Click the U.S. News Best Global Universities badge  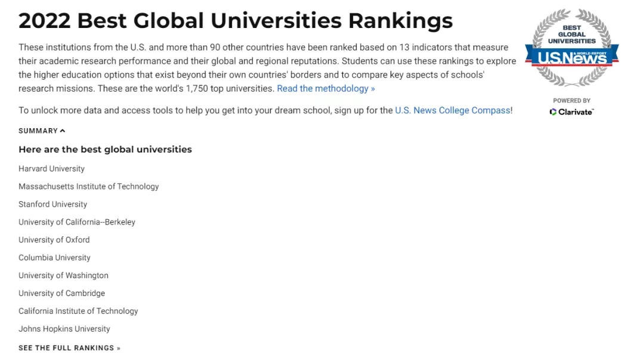pos(572,48)
